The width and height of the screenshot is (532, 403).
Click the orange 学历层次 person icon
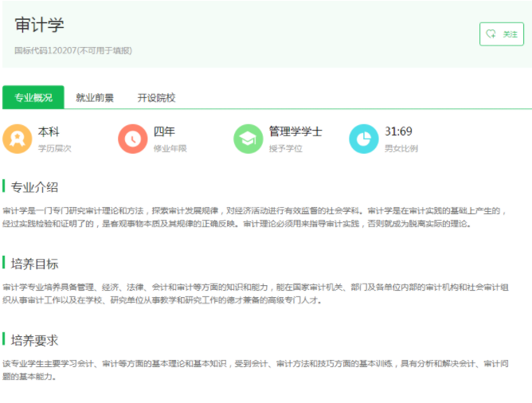(x=18, y=139)
